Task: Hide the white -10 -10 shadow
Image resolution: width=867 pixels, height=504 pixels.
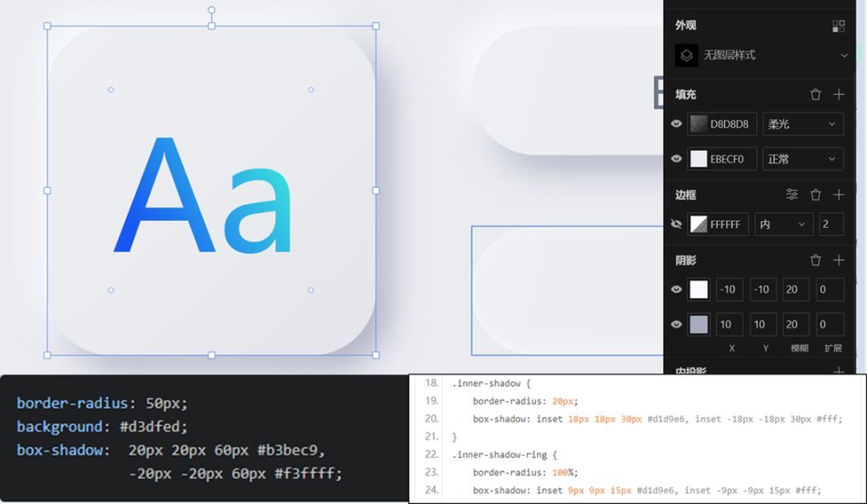Action: coord(676,290)
